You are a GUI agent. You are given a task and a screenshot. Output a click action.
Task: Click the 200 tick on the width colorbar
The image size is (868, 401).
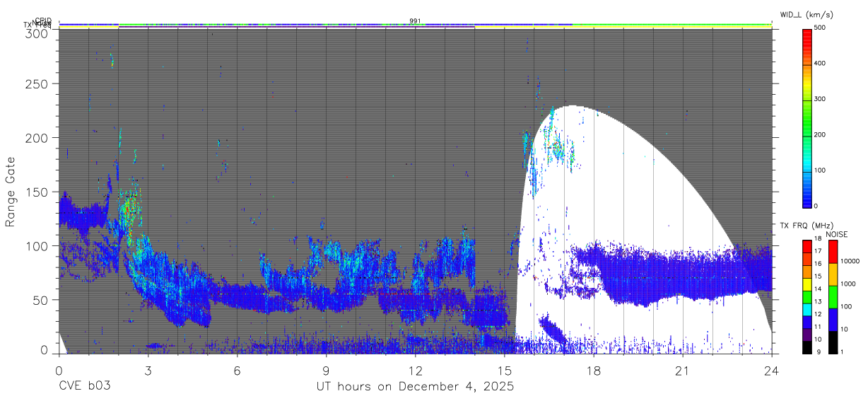pos(821,134)
